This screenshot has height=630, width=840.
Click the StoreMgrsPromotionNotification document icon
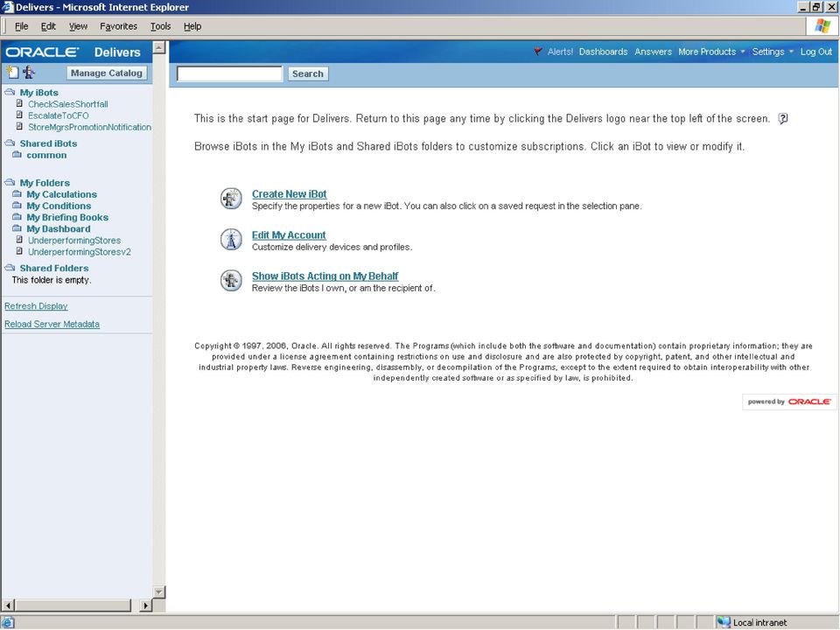[20, 127]
